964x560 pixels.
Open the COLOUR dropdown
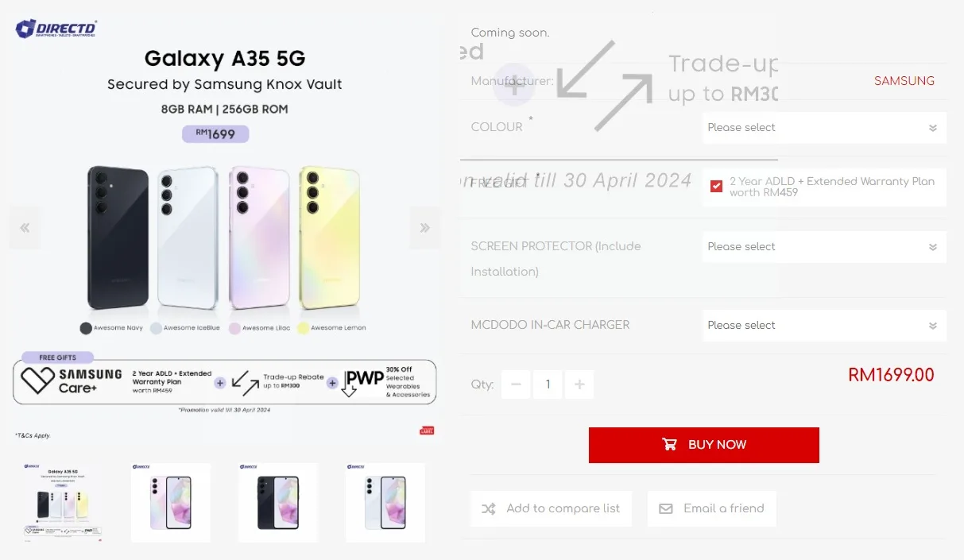(x=824, y=128)
